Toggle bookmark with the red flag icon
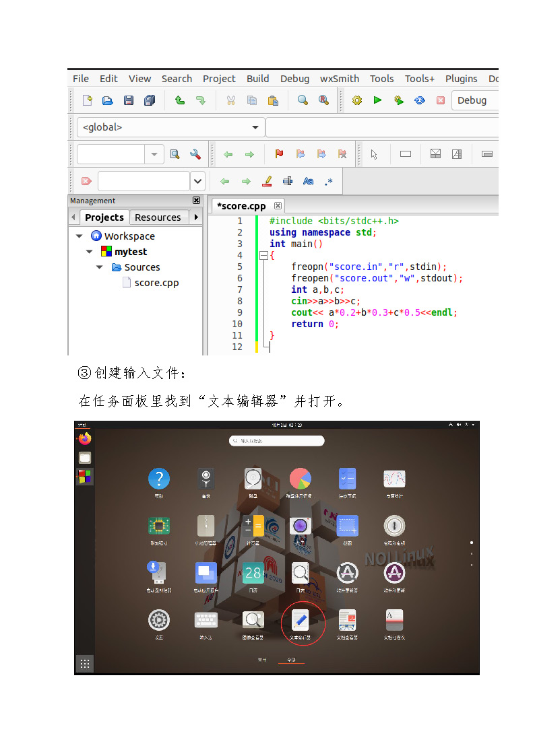The height and width of the screenshot is (756, 535). (279, 153)
